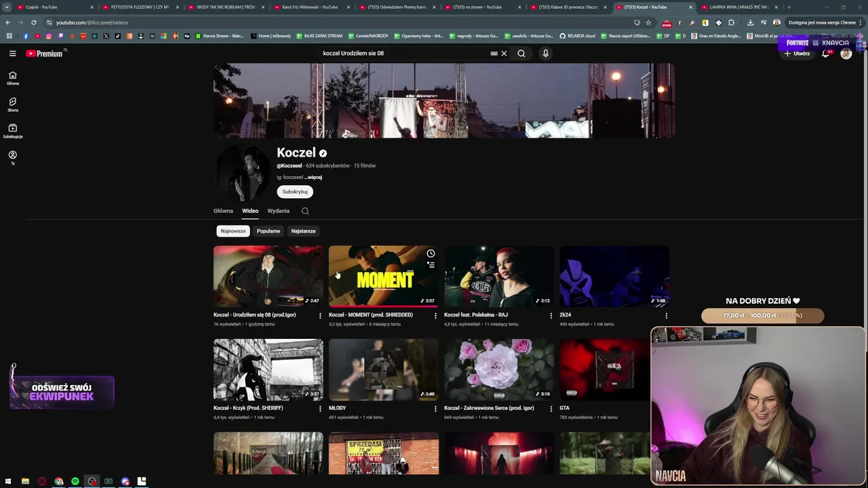Bookmark this page with the star
Screen dimensions: 868x488
648,22
